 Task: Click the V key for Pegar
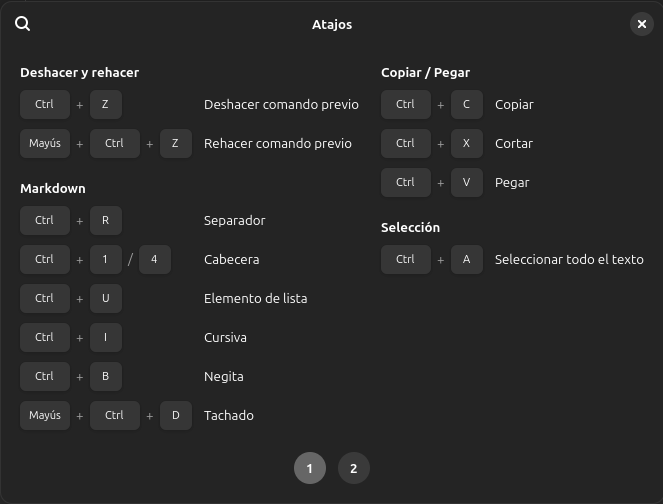coord(466,183)
